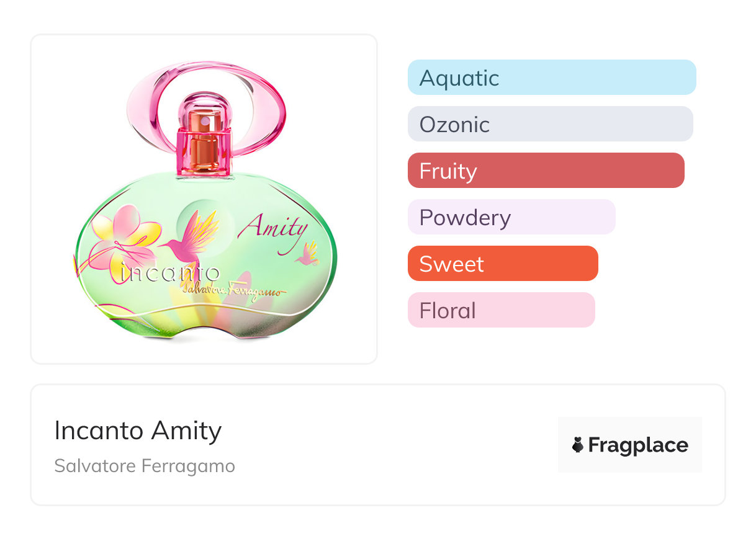Click the incanto wordmark on bottle
This screenshot has width=756, height=536.
171,273
